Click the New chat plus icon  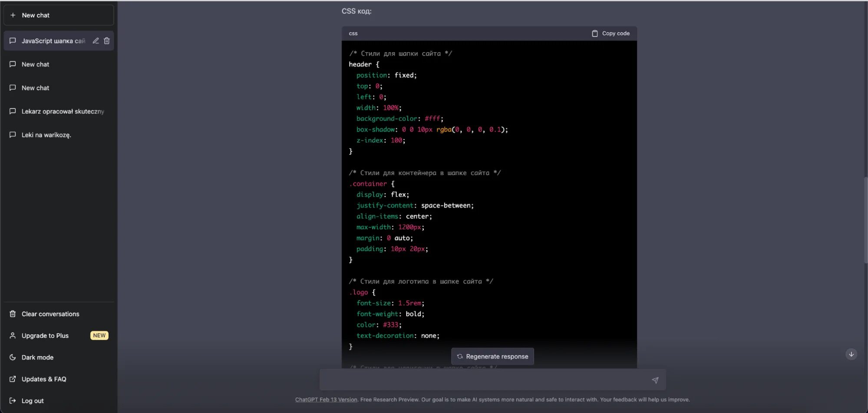tap(13, 15)
